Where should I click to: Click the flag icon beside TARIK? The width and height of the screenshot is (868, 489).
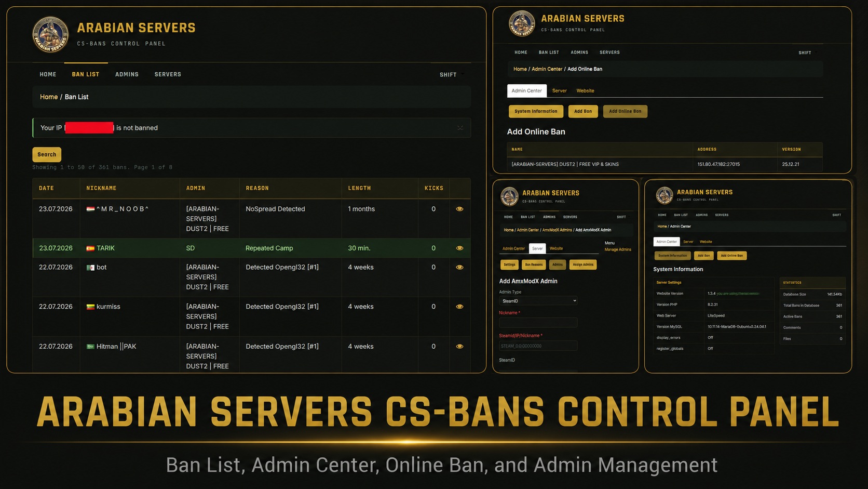[90, 248]
